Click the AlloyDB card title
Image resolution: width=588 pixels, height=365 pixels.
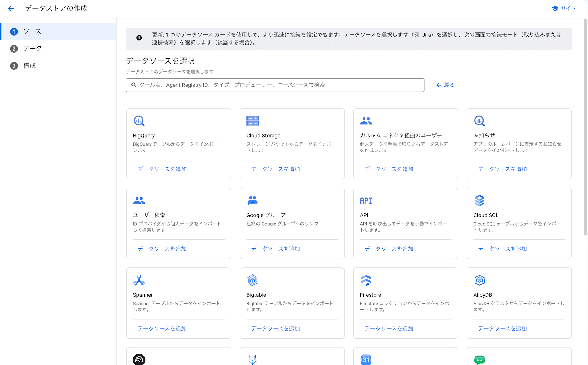[x=483, y=295]
